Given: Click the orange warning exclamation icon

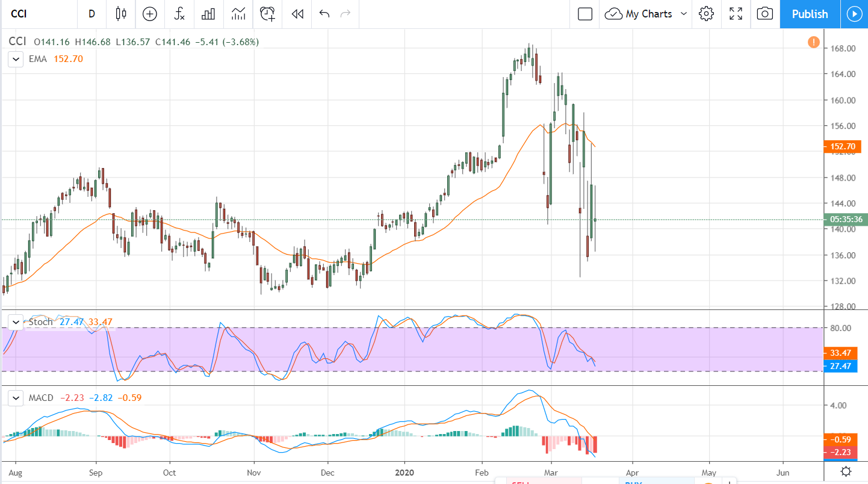Looking at the screenshot, I should 814,42.
